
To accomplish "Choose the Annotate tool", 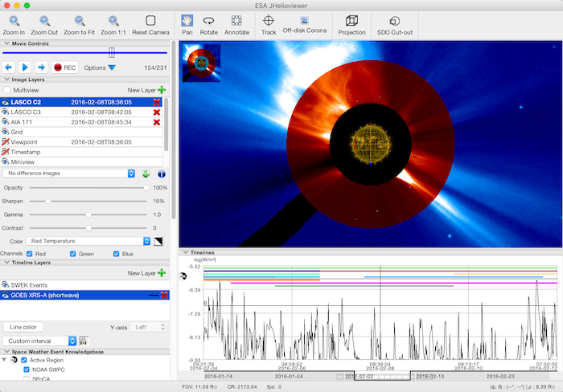I will coord(236,20).
